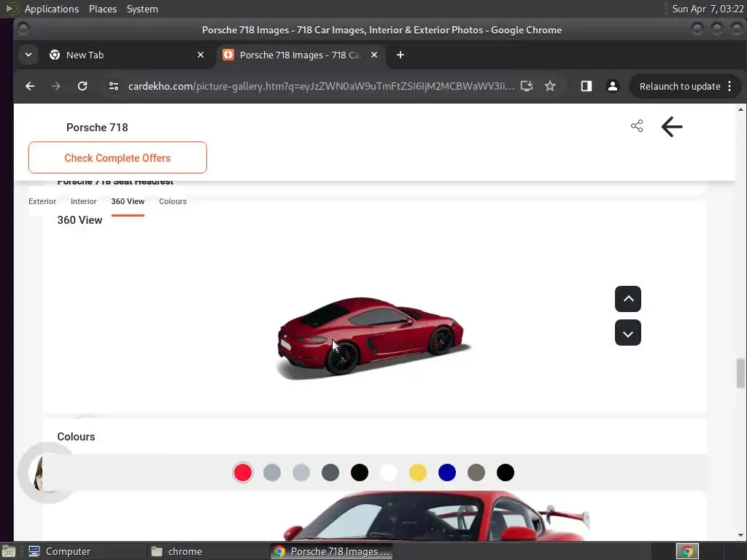Click the browser forward arrow
The height and width of the screenshot is (560, 747).
coord(55,86)
